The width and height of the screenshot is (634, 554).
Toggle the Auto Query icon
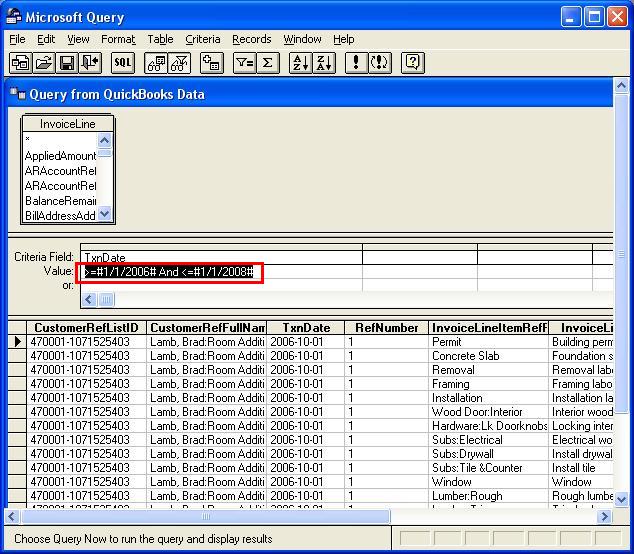[380, 63]
